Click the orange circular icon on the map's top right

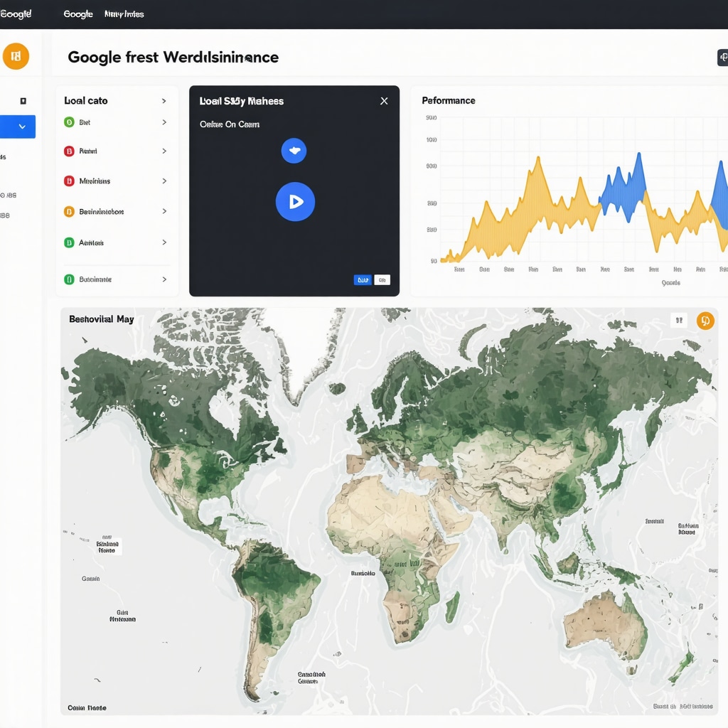click(x=705, y=321)
